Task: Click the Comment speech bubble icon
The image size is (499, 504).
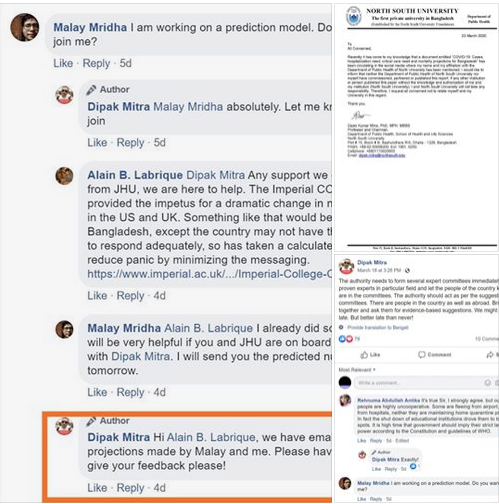Action: click(x=422, y=355)
